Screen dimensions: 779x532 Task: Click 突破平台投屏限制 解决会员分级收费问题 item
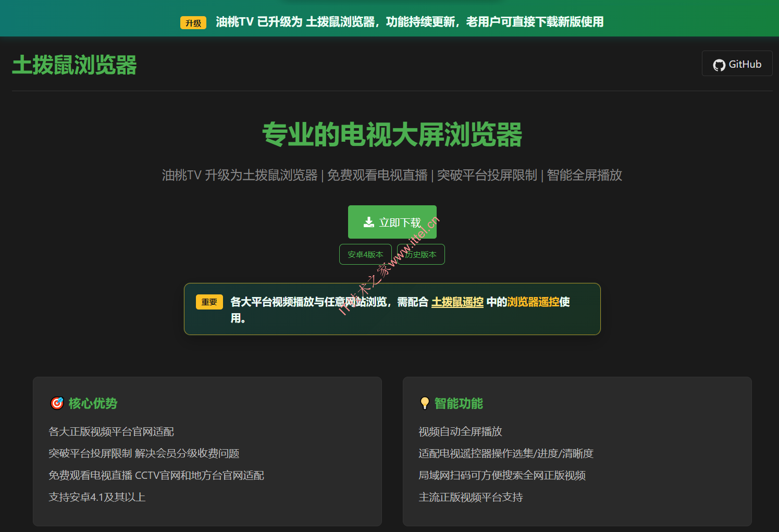click(144, 453)
